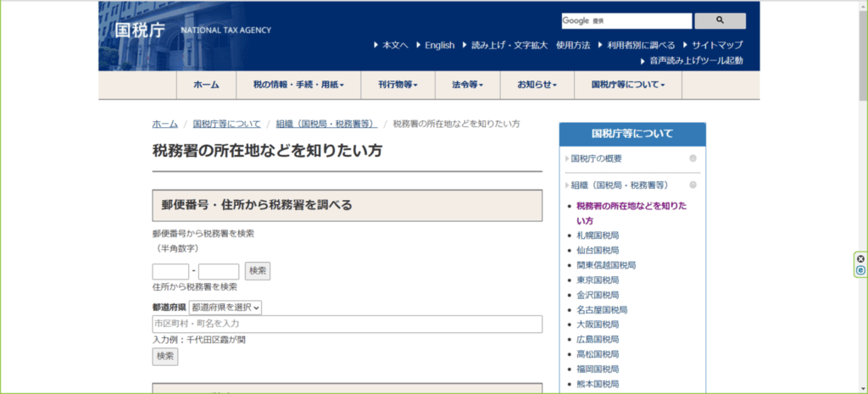Click the scrollbar down arrow
The height and width of the screenshot is (394, 868).
point(863,389)
